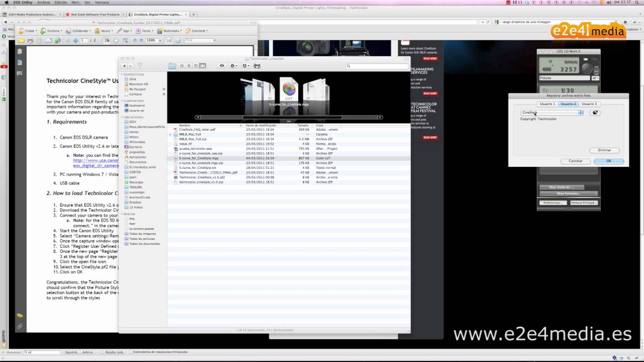Switch Finder to list view
The image size is (644, 362).
(x=189, y=66)
